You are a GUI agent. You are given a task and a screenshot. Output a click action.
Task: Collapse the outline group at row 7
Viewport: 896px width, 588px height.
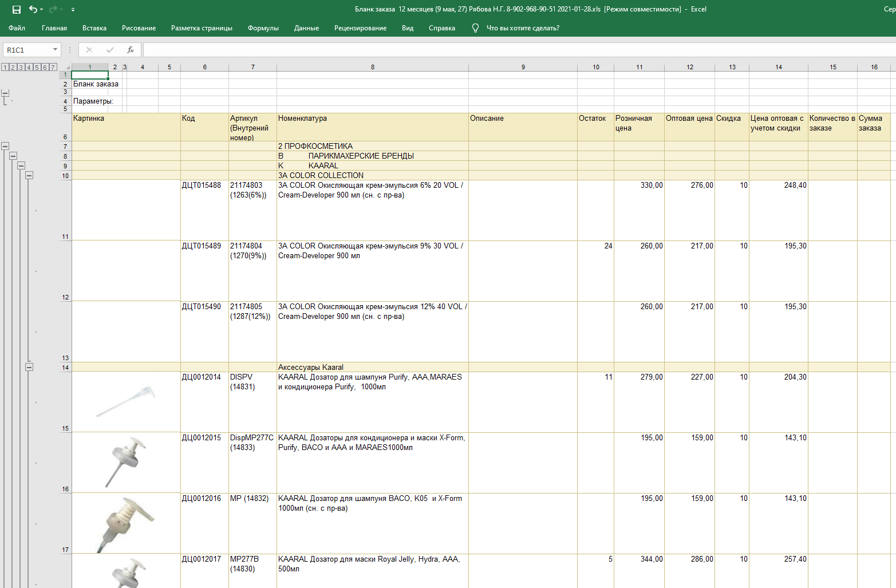pos(5,146)
